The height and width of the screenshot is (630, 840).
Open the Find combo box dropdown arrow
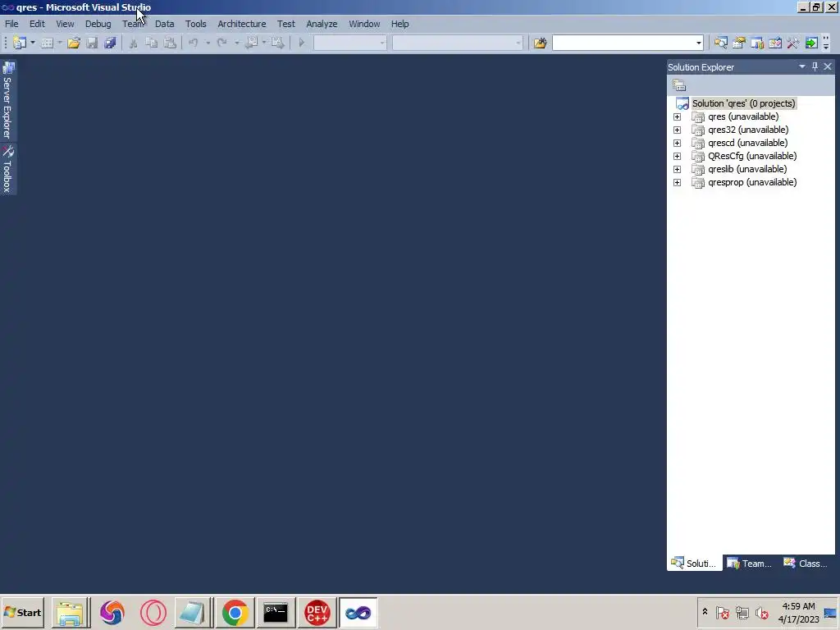point(699,43)
